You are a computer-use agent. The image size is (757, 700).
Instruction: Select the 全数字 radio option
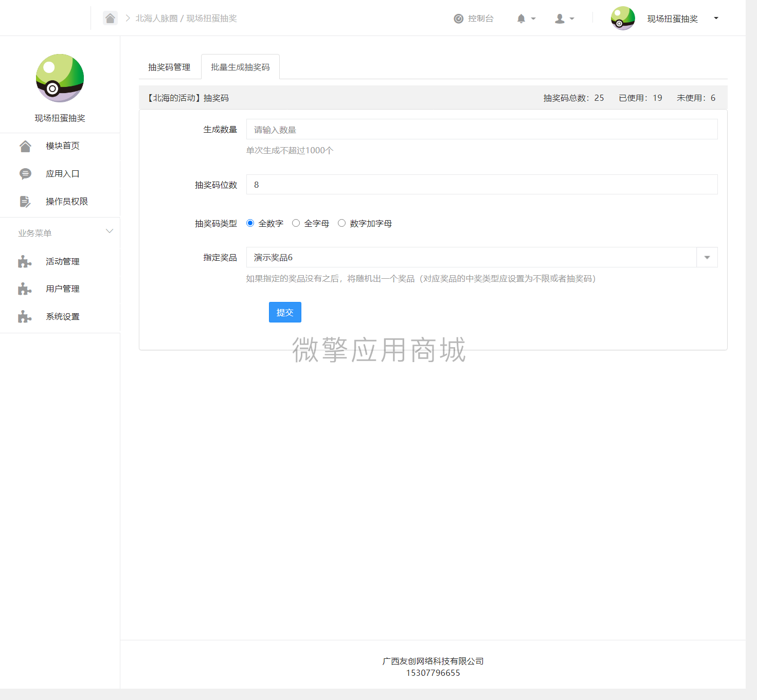click(250, 223)
